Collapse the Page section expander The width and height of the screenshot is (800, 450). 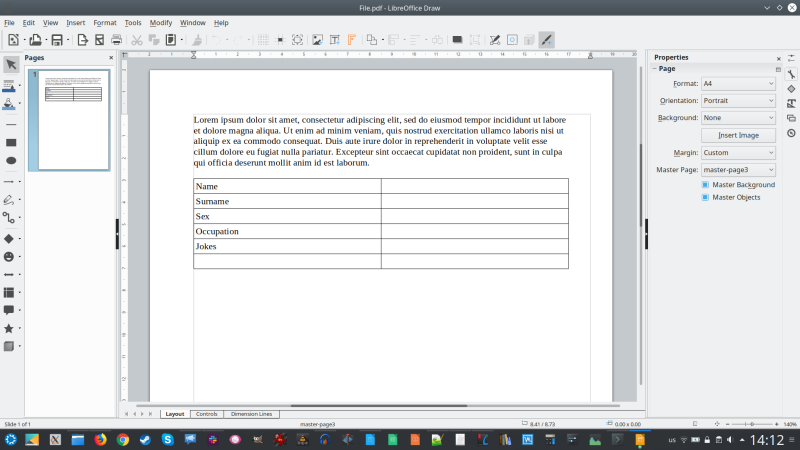pyautogui.click(x=655, y=68)
